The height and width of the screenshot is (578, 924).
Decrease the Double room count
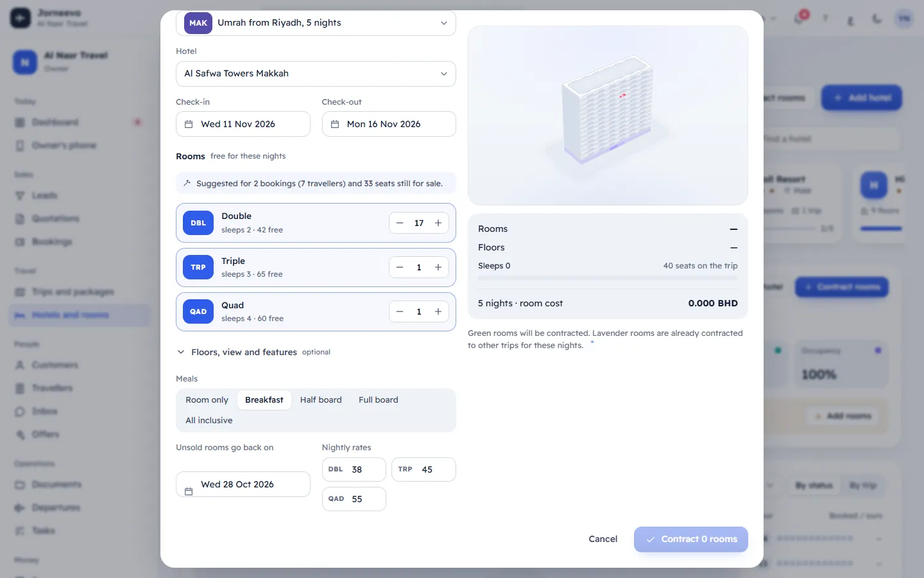[x=400, y=223]
